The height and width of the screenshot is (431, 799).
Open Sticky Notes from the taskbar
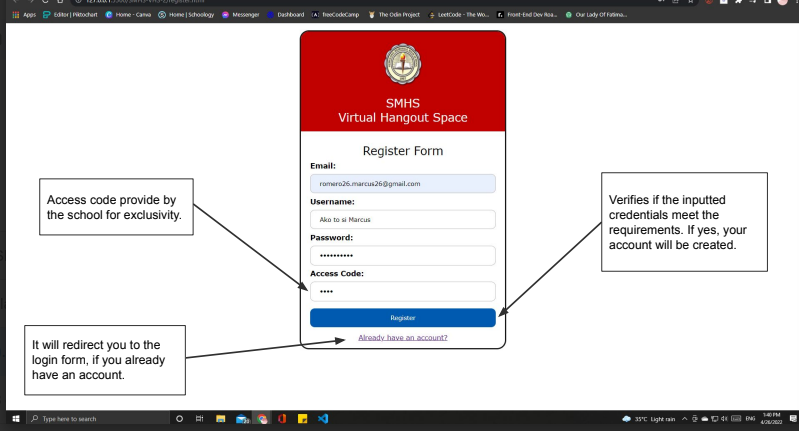[302, 419]
